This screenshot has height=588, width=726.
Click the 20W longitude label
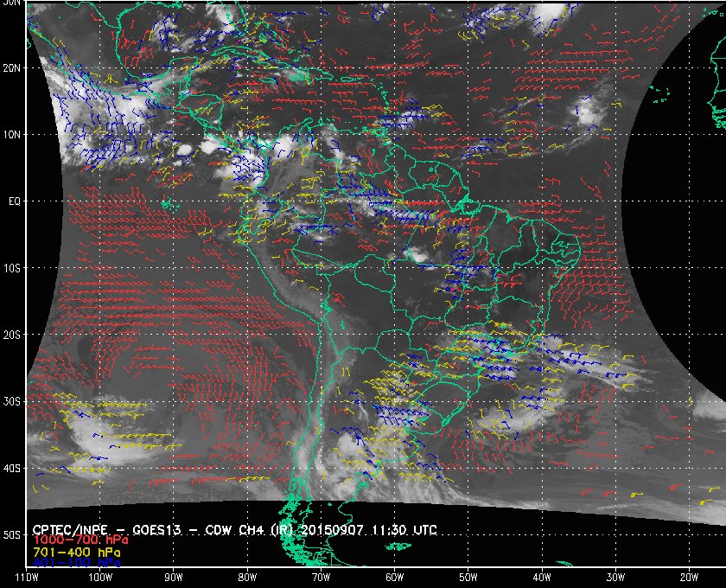click(x=689, y=578)
